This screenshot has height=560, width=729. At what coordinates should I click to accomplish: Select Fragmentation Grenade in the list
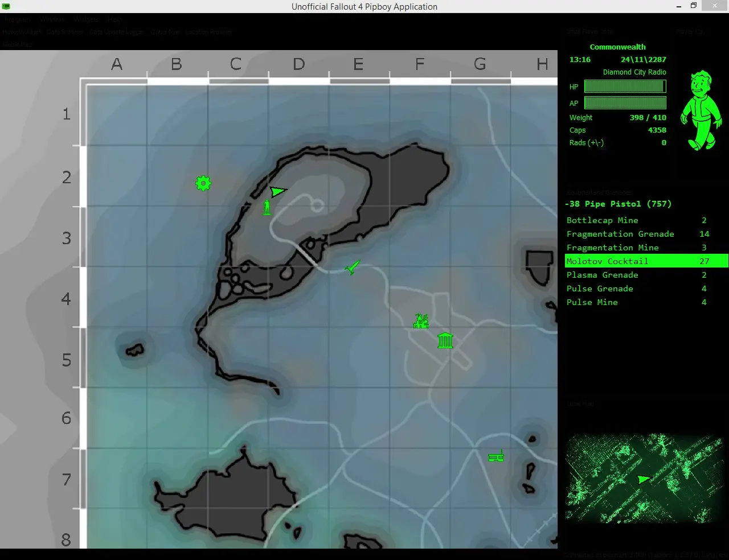coord(646,234)
